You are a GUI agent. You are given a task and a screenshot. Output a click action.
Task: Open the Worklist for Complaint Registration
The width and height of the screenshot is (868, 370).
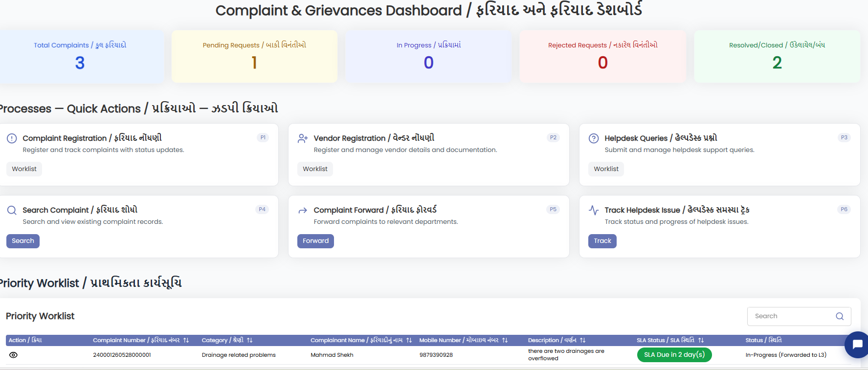[x=24, y=169]
